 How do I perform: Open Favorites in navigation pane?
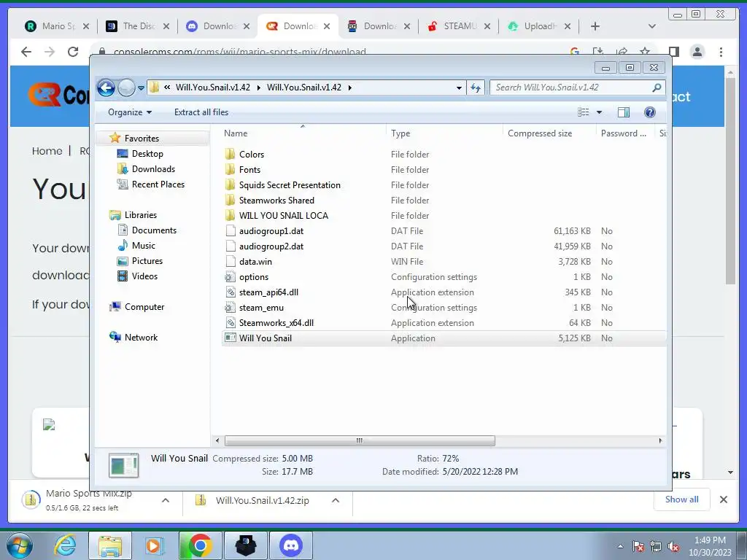pos(142,138)
